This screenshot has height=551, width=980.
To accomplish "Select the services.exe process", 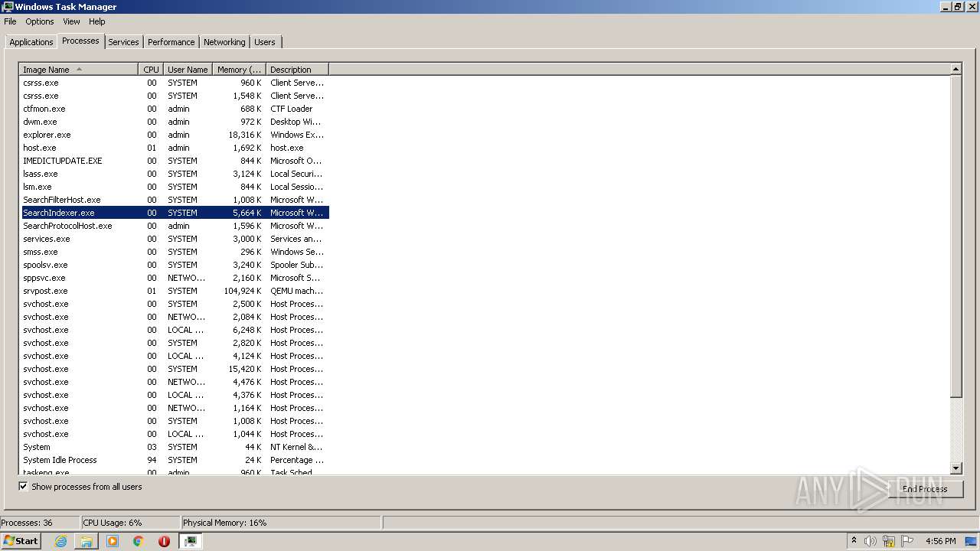I will [x=175, y=239].
